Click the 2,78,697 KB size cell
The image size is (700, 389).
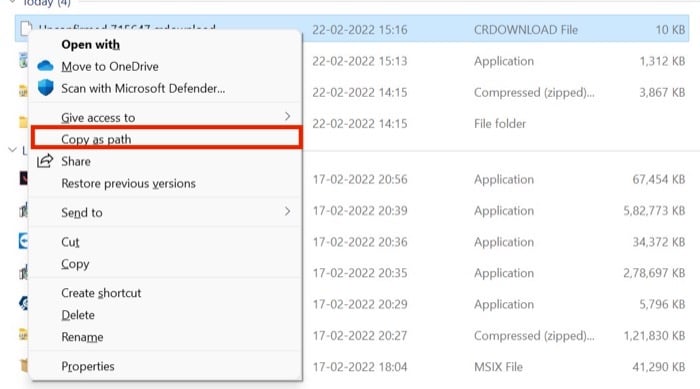pos(654,273)
